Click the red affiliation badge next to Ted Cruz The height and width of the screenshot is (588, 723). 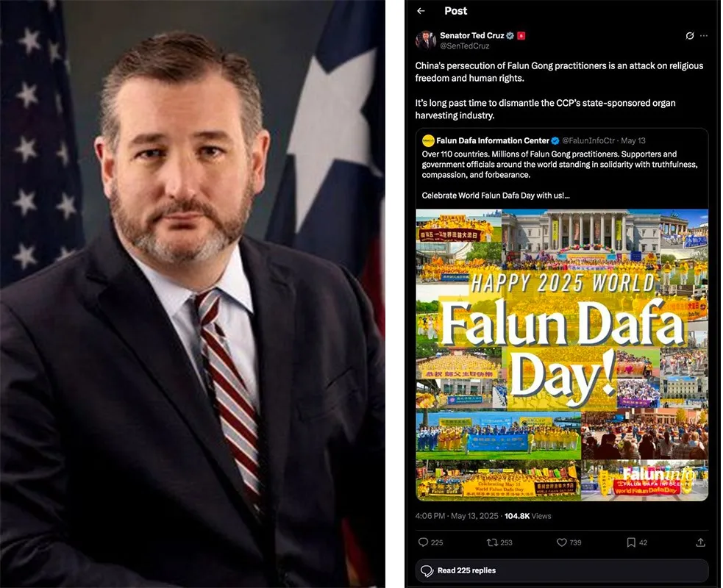pos(521,35)
